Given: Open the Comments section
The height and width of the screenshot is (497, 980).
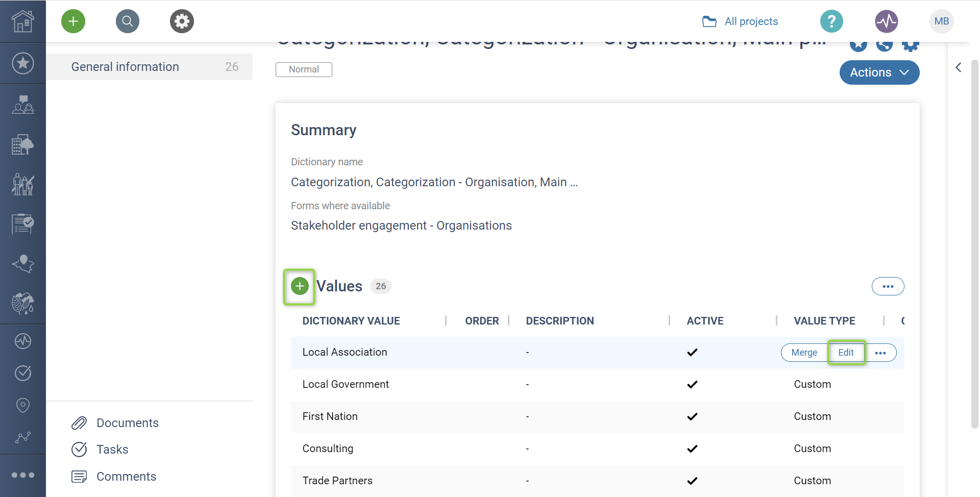Looking at the screenshot, I should 126,477.
